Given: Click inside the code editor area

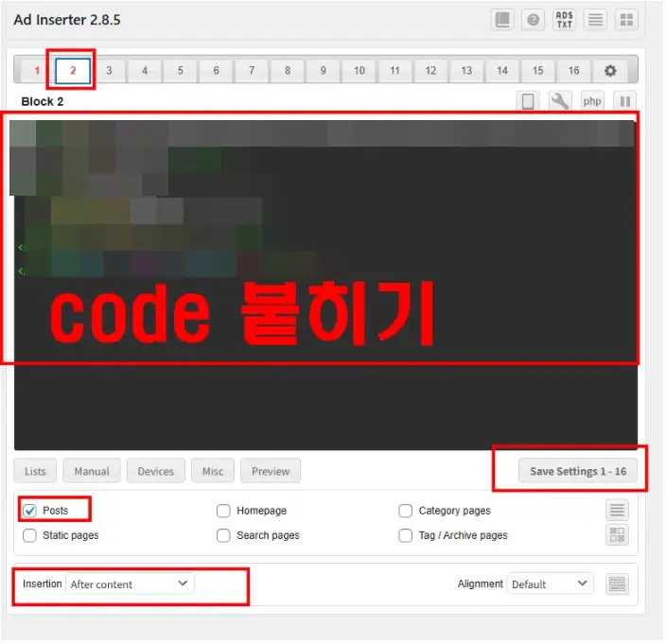Looking at the screenshot, I should click(x=322, y=397).
